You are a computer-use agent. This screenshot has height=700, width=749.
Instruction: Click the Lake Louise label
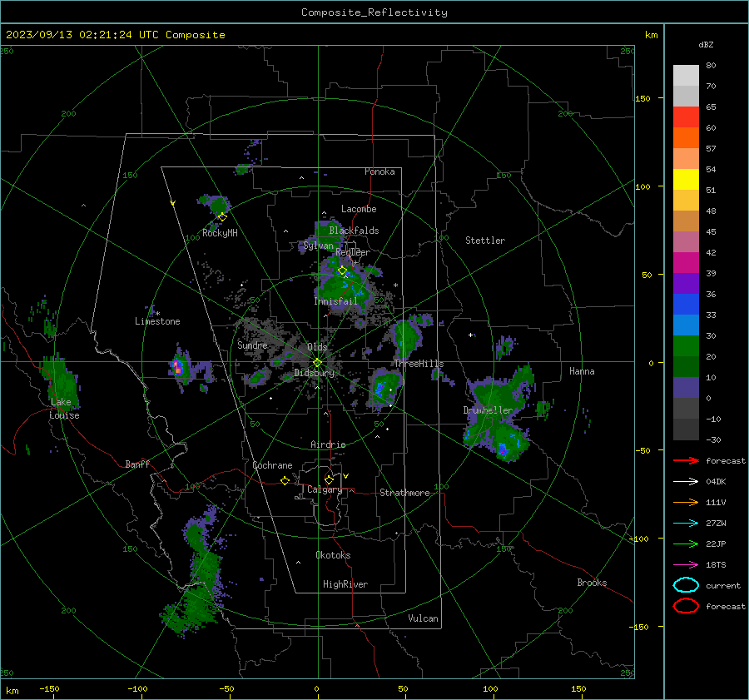pyautogui.click(x=64, y=409)
